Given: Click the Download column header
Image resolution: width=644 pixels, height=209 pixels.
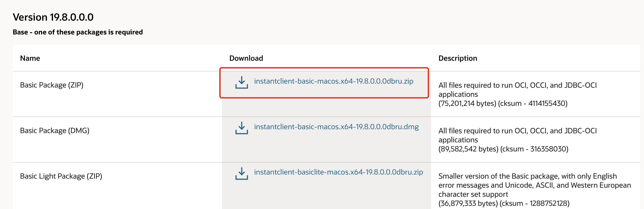Looking at the screenshot, I should (x=246, y=58).
